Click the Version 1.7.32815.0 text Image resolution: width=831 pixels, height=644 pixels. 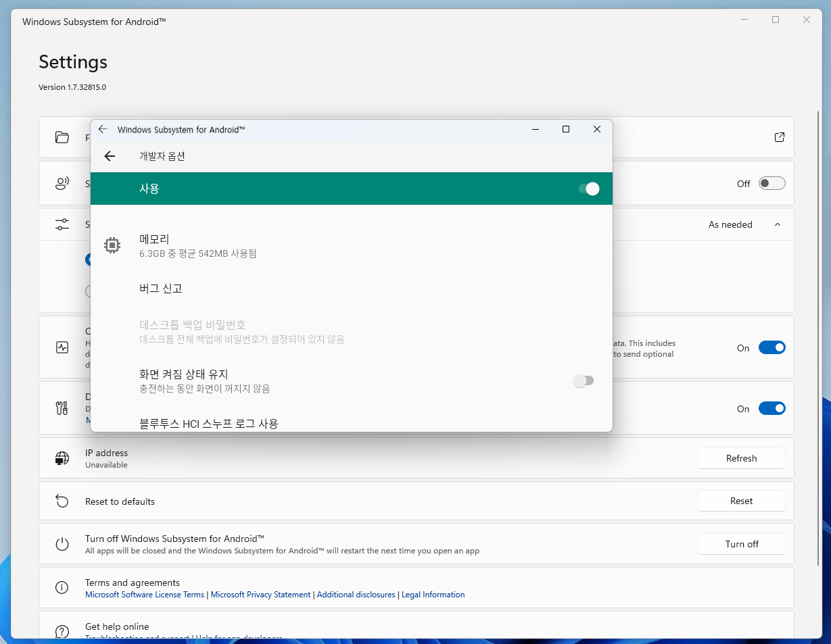coord(72,87)
